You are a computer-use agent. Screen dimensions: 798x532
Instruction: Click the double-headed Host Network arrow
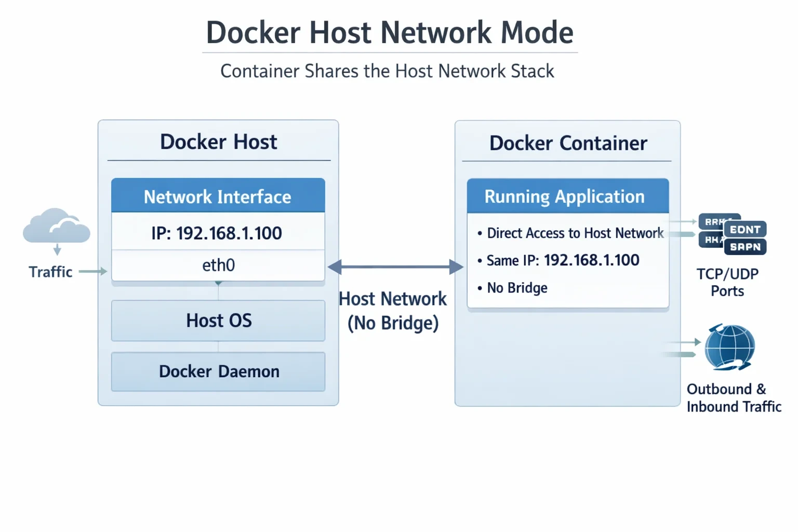pyautogui.click(x=395, y=267)
